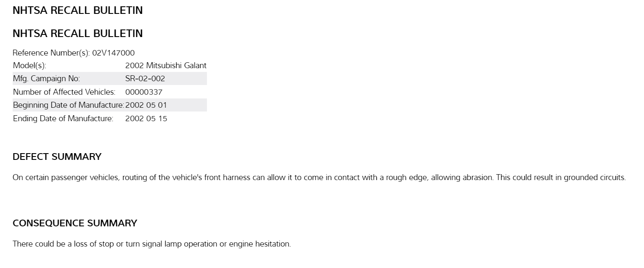Select campaign number SR-02-002

pos(145,79)
